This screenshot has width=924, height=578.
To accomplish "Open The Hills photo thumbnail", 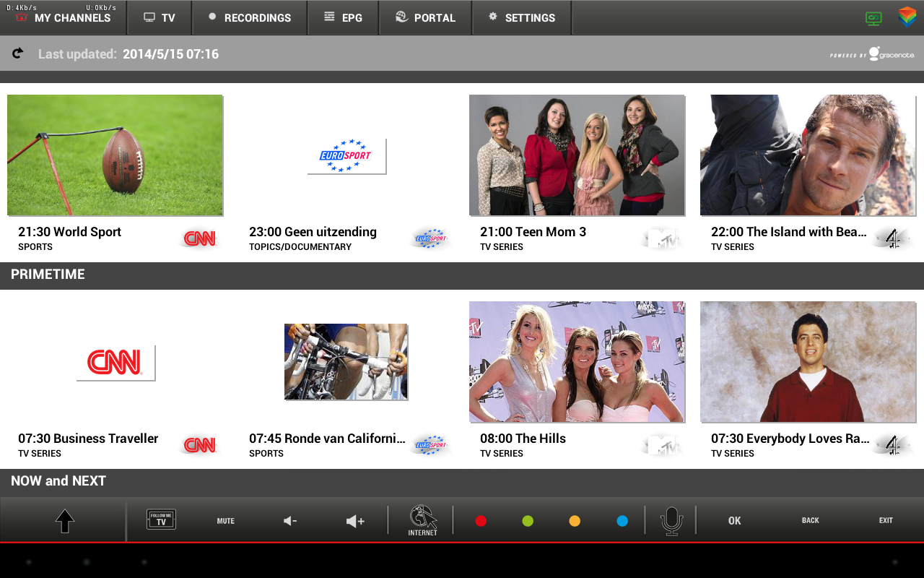I will tap(577, 362).
